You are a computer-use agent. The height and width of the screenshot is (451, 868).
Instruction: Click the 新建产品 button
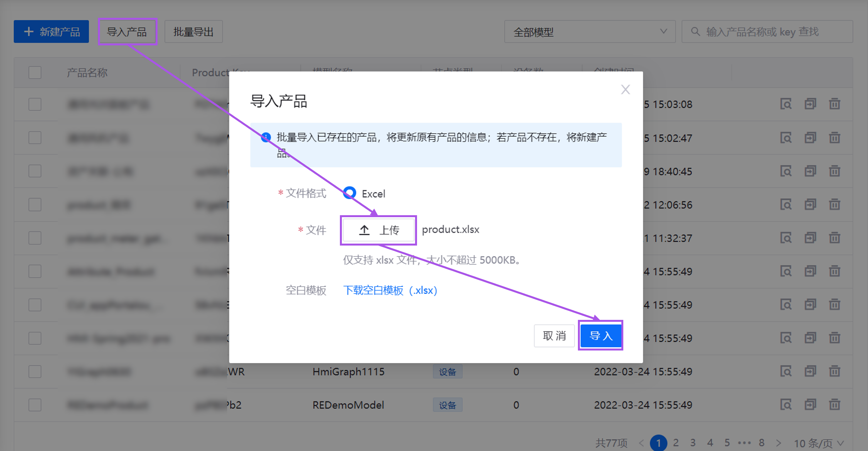51,32
